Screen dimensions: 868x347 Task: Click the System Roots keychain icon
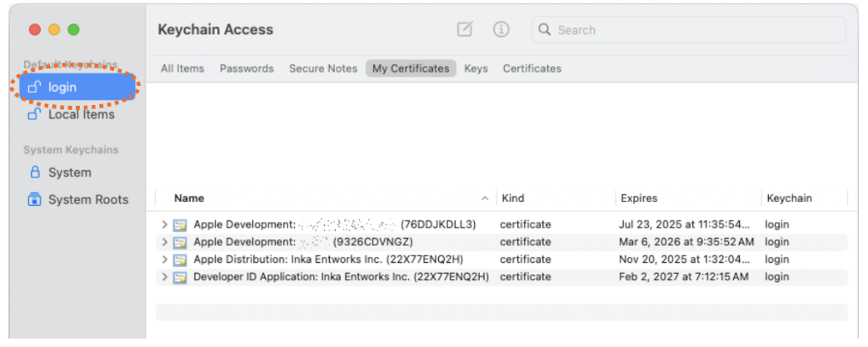click(x=35, y=199)
